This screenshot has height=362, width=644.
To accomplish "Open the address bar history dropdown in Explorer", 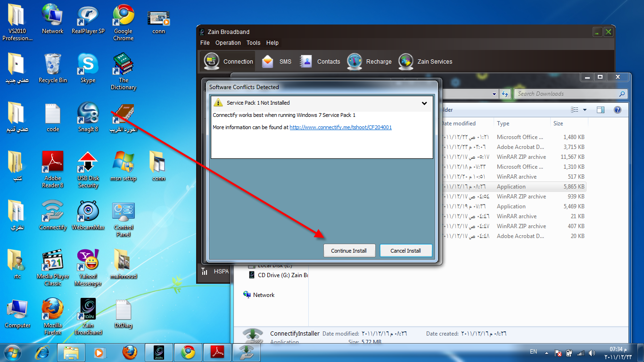I will (x=495, y=94).
